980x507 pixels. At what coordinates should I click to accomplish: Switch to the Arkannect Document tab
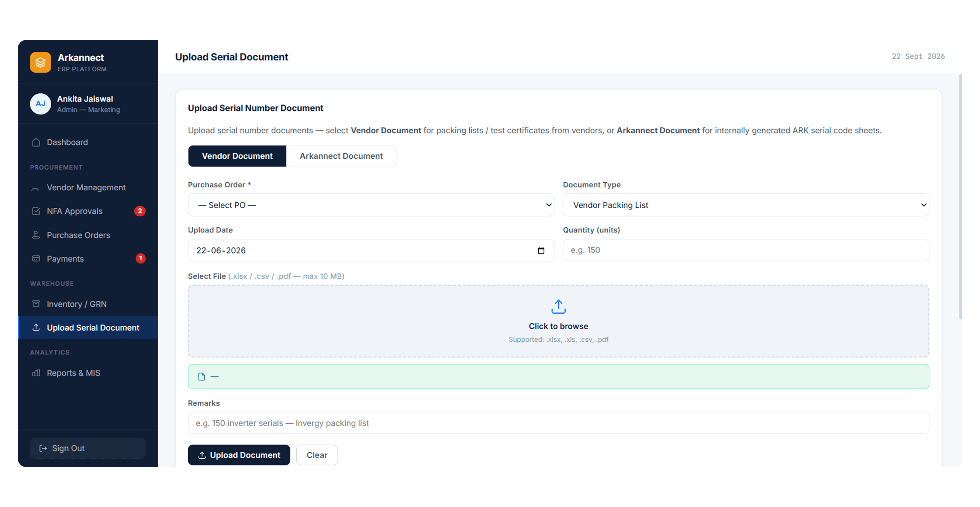pyautogui.click(x=341, y=156)
